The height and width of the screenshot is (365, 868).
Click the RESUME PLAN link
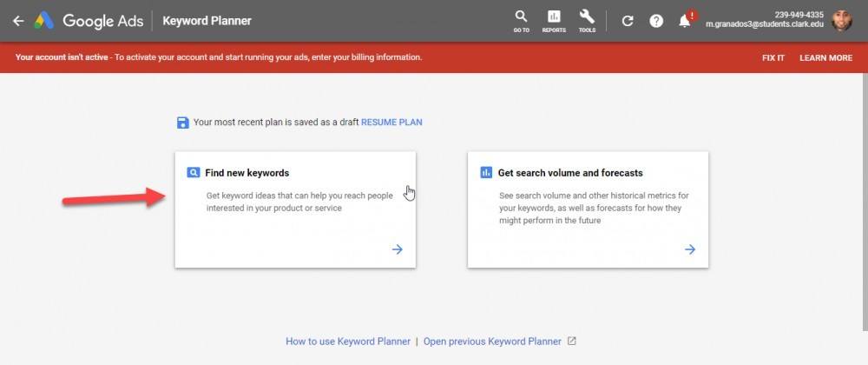391,122
